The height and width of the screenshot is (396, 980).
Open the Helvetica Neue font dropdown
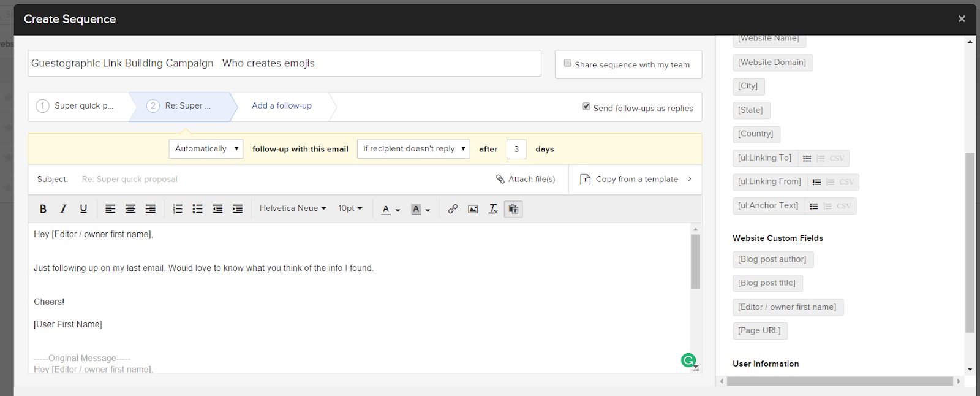292,208
